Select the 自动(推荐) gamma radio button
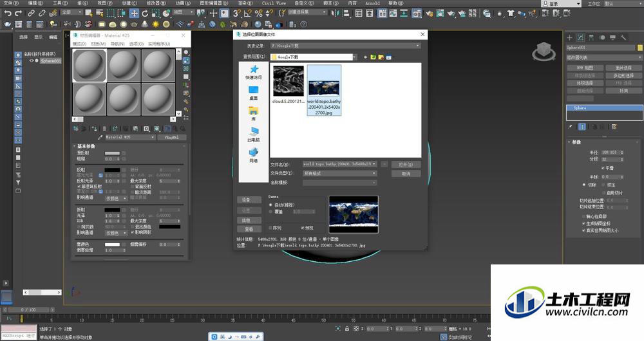644x341 pixels. [270, 205]
